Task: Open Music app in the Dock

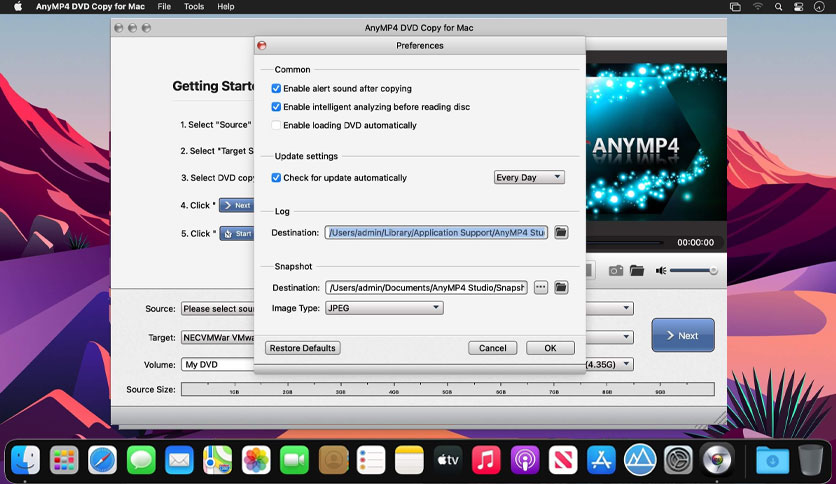Action: pyautogui.click(x=486, y=459)
